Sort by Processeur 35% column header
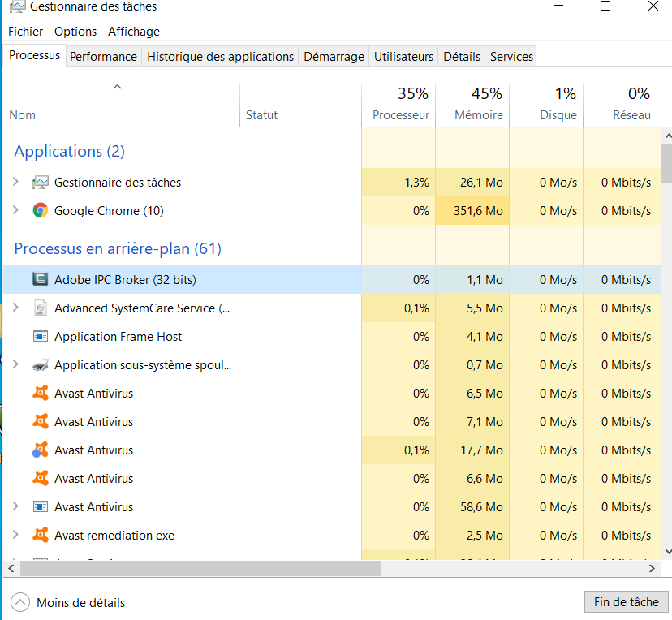 pos(398,105)
